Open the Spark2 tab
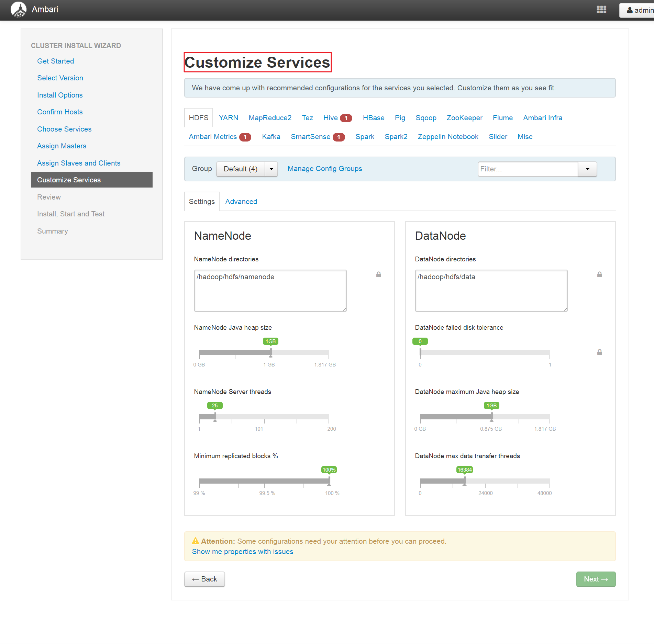 [x=396, y=137]
